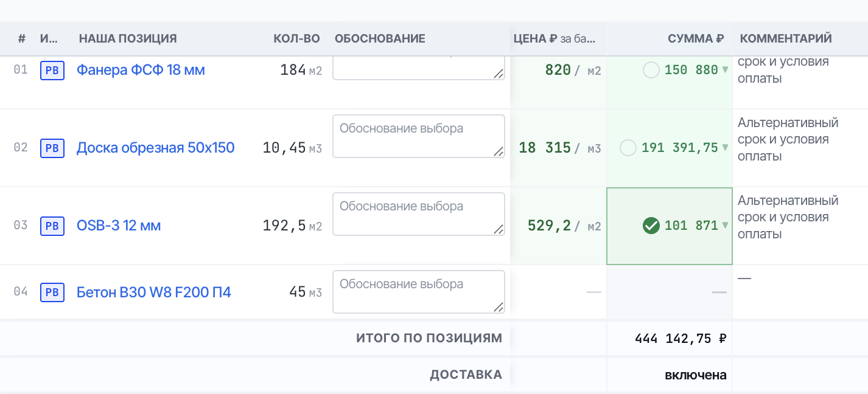Open the Бетон B30 W8 F200 П4 link
This screenshot has width=868, height=394.
(x=154, y=292)
